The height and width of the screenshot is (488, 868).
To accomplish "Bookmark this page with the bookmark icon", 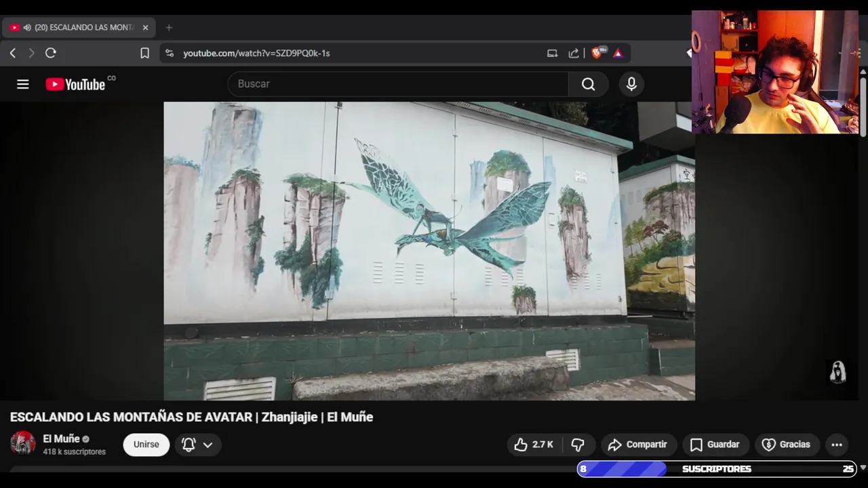I will tap(144, 53).
